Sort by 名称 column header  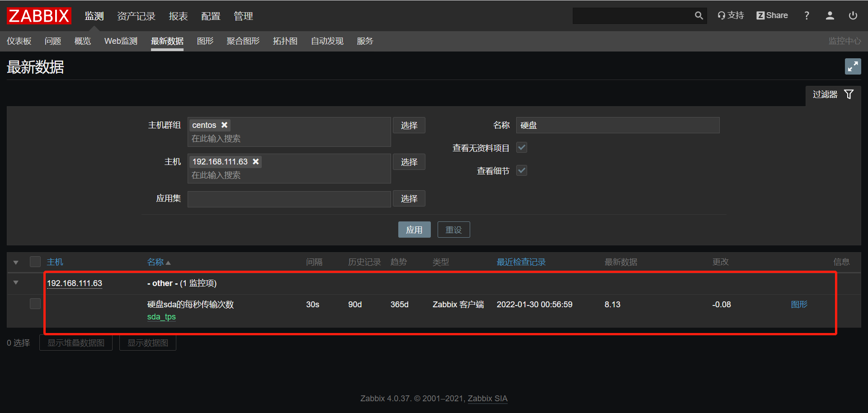(x=159, y=262)
